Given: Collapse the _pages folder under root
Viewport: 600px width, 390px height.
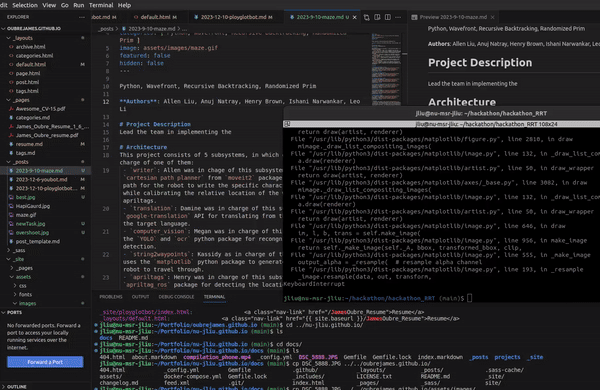Looking at the screenshot, I should (x=8, y=100).
